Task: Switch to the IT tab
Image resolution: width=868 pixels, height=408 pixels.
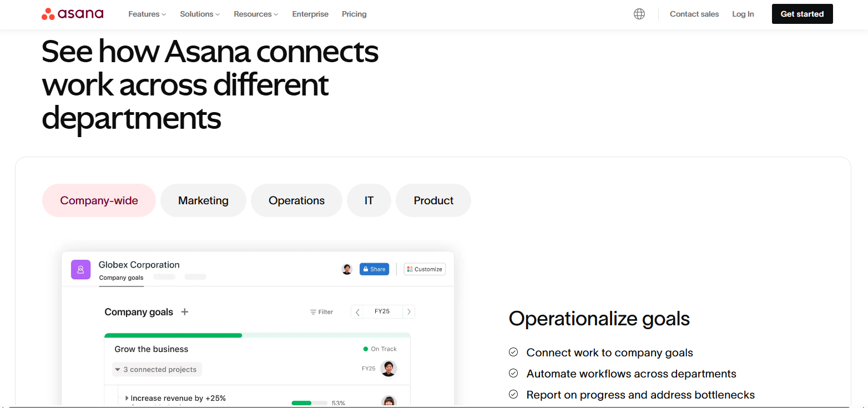Action: click(x=369, y=200)
